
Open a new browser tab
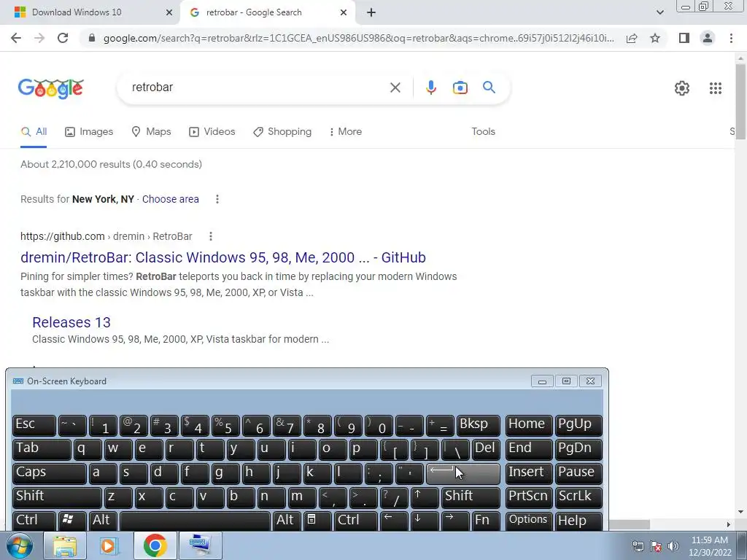click(371, 13)
